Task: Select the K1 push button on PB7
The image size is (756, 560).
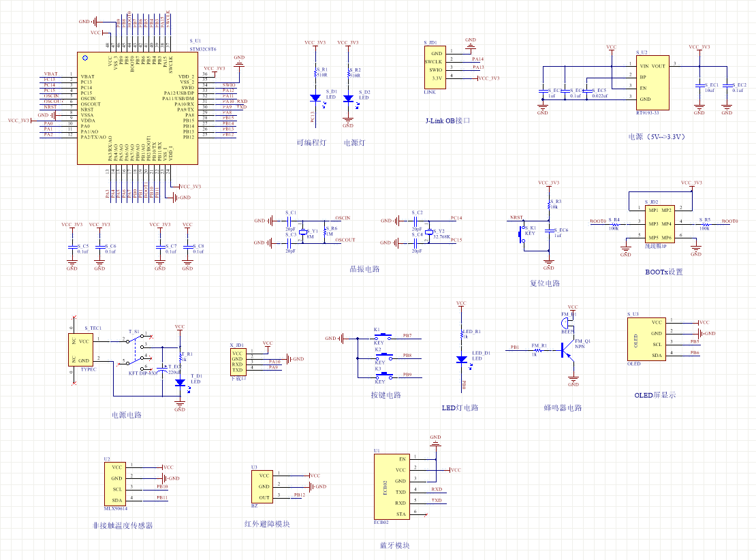Action: coord(381,337)
